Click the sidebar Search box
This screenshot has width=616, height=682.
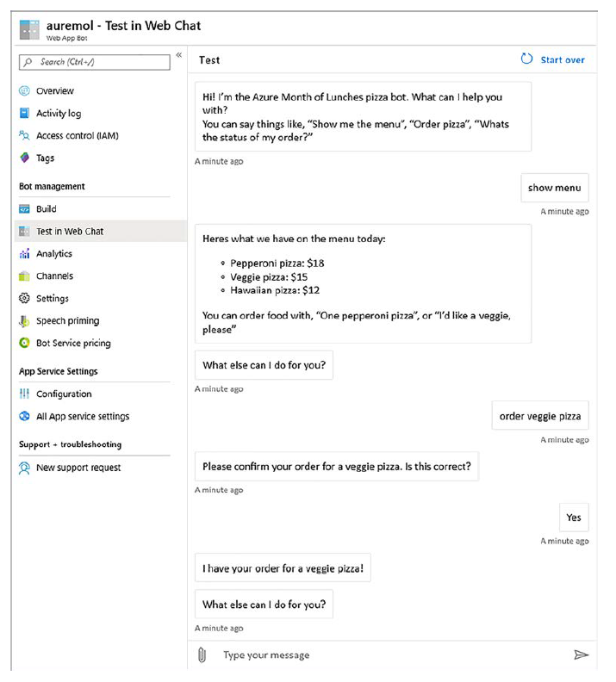[x=95, y=62]
